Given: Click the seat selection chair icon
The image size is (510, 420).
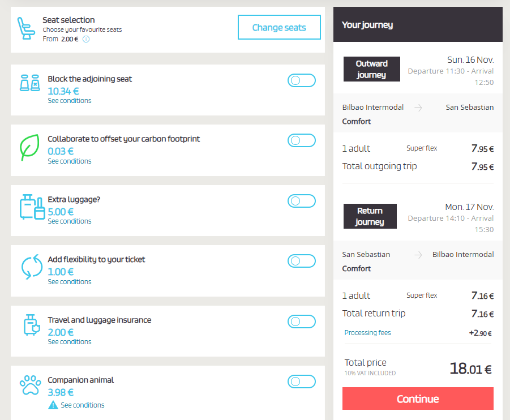Looking at the screenshot, I should pyautogui.click(x=26, y=29).
